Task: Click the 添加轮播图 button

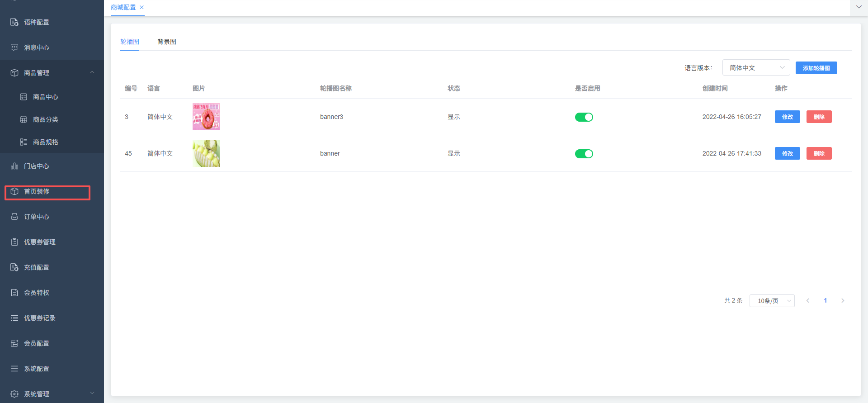Action: point(816,68)
